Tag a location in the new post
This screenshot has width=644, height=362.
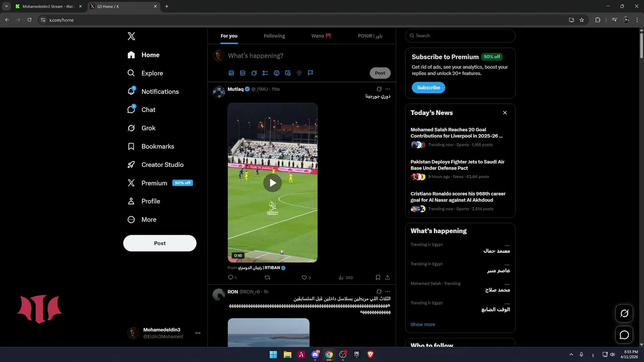(x=299, y=73)
